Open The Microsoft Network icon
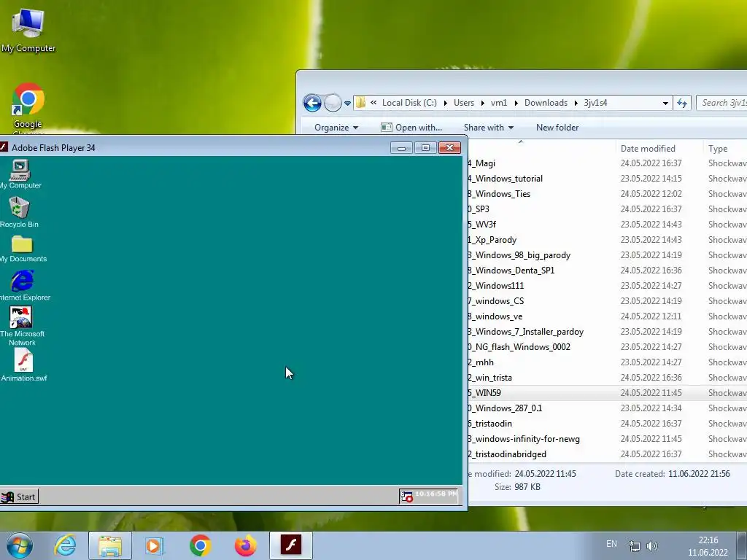Viewport: 747px width, 560px height. click(21, 326)
